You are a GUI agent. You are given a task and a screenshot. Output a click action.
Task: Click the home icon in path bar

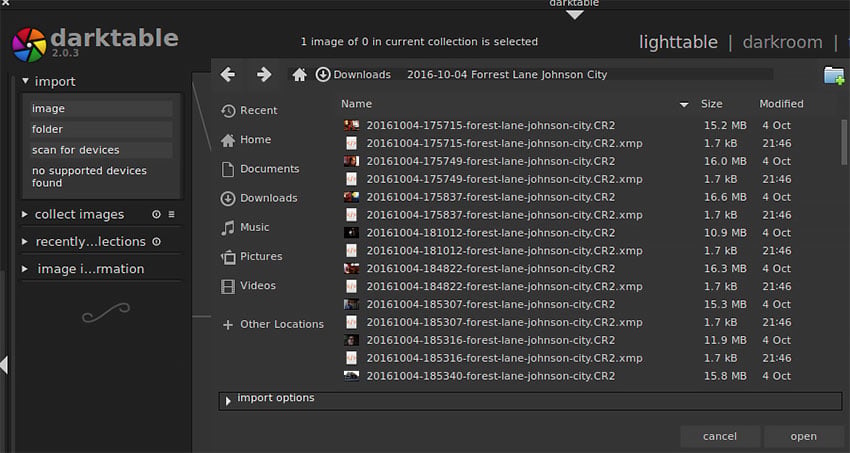[300, 75]
